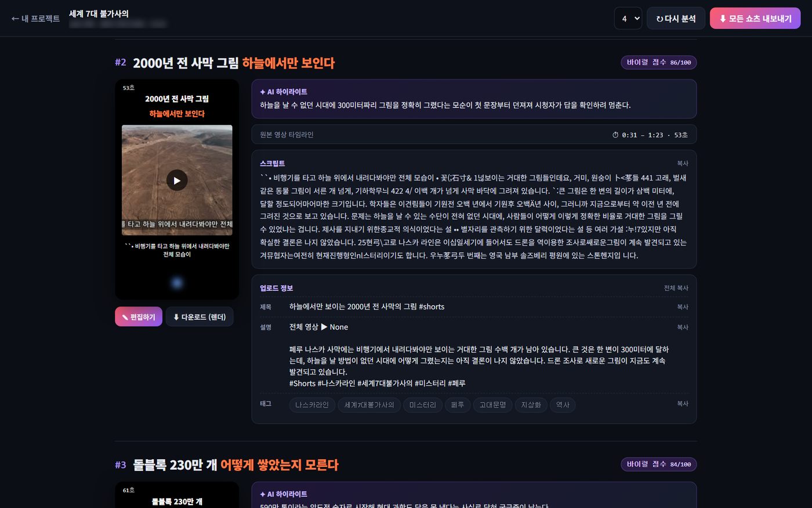Click the 전체 영상 ▶ None line
The width and height of the screenshot is (812, 508).
318,327
